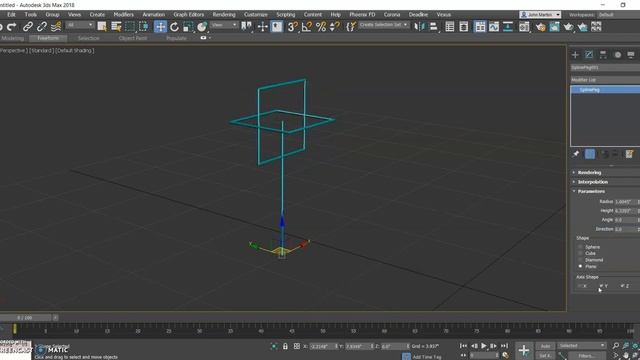Choose the Rectangular Selection Region icon
This screenshot has width=640, height=360.
coord(130,27)
